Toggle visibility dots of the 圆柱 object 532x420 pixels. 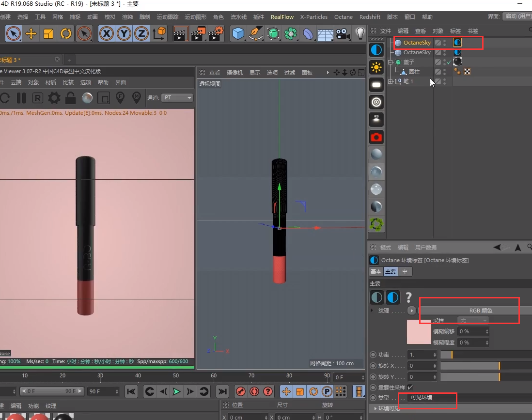pyautogui.click(x=444, y=72)
